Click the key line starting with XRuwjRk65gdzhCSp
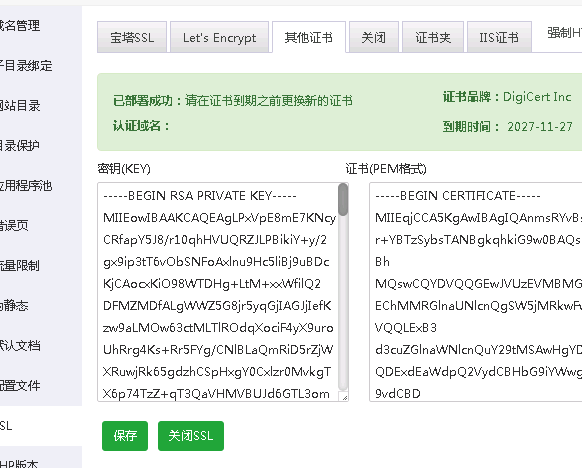Viewport: 582px width, 468px height. [x=217, y=372]
